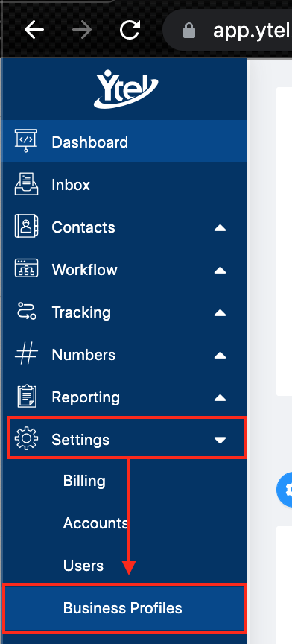Image resolution: width=292 pixels, height=644 pixels.
Task: Collapse the Settings menu arrow
Action: tap(220, 440)
